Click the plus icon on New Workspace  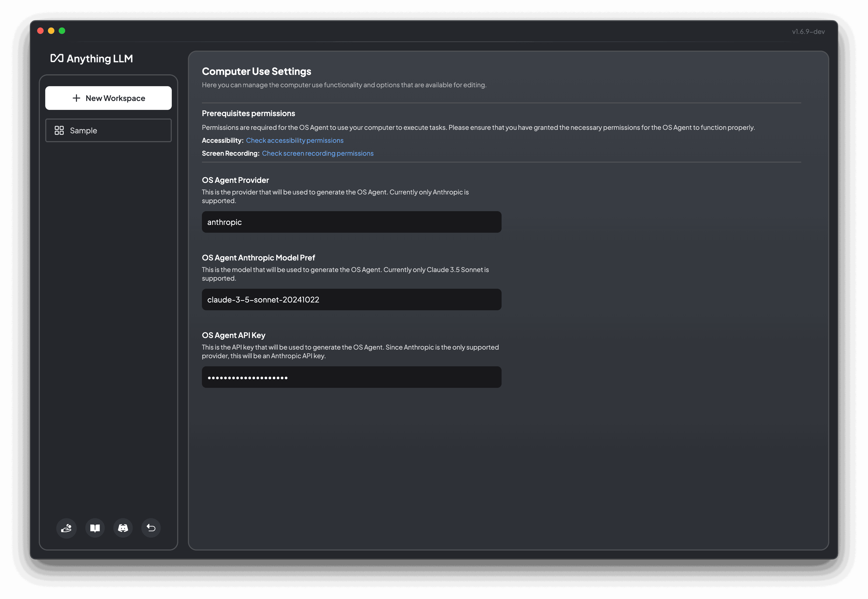click(x=76, y=98)
